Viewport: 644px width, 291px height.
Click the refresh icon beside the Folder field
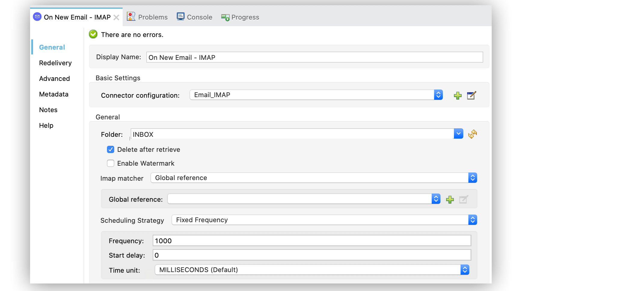pyautogui.click(x=472, y=134)
